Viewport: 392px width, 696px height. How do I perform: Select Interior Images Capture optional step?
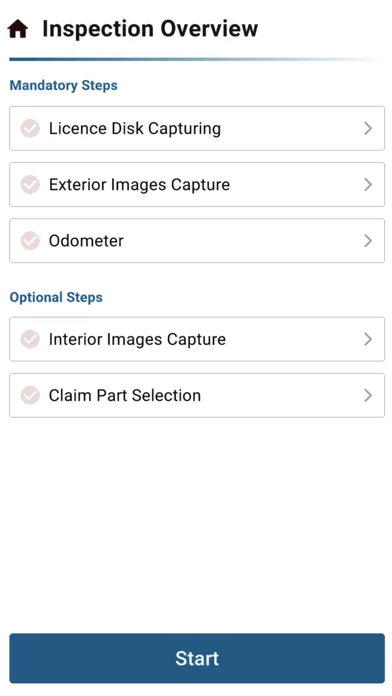pyautogui.click(x=197, y=339)
